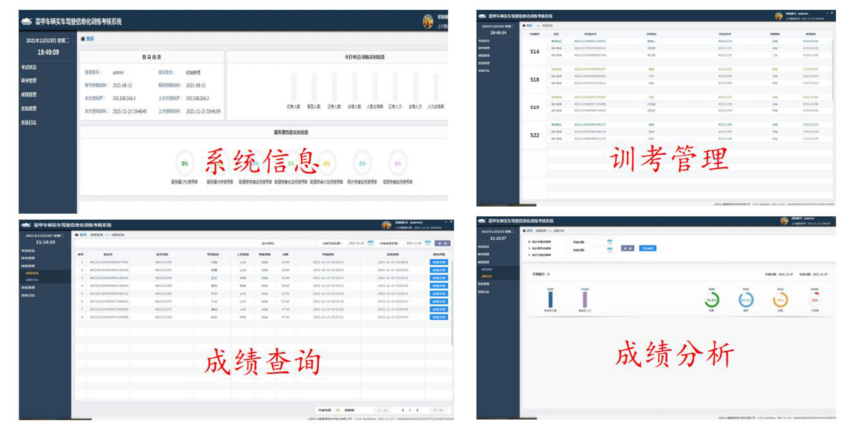Click the home breadcrumb icon in the 系统信息 screenshot

(83, 39)
